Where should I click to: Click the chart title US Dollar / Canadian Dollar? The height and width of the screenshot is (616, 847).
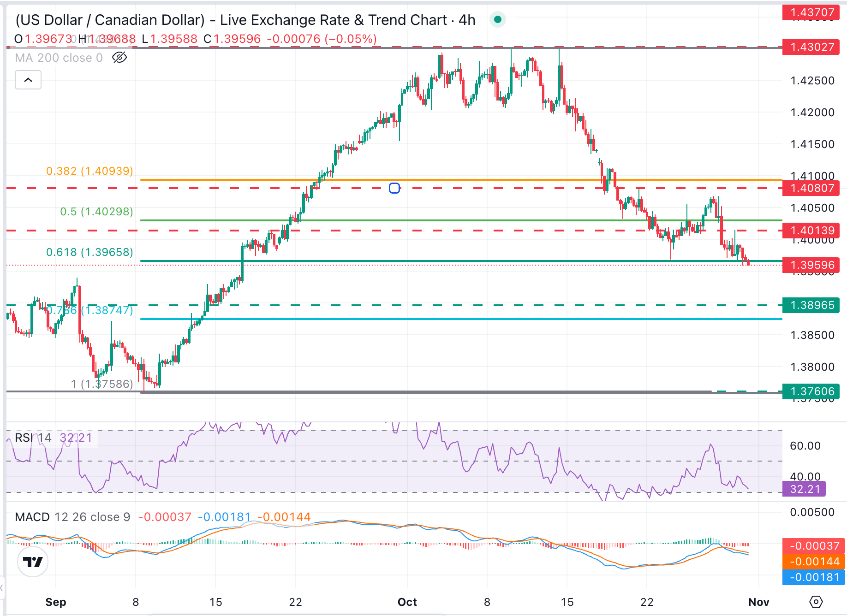tap(110, 20)
